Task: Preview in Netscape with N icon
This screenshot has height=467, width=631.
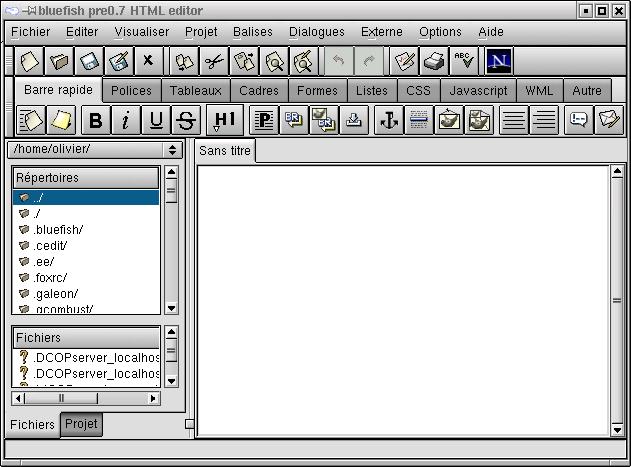Action: [x=498, y=61]
